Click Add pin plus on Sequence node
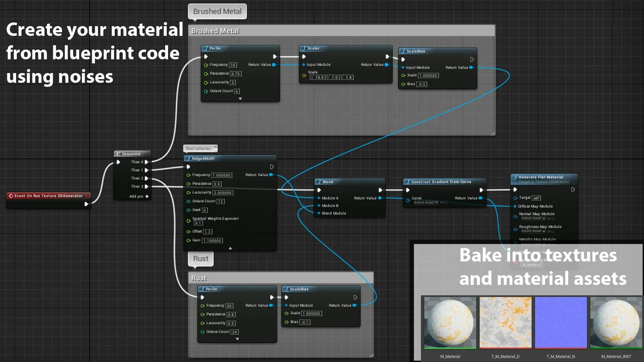This screenshot has width=644, height=362. point(147,196)
